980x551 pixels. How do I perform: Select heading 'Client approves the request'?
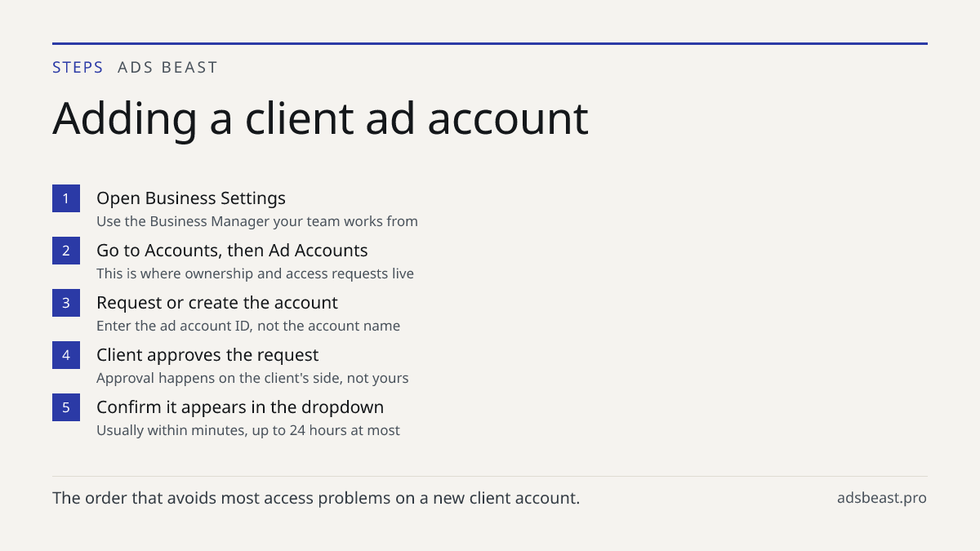(207, 355)
